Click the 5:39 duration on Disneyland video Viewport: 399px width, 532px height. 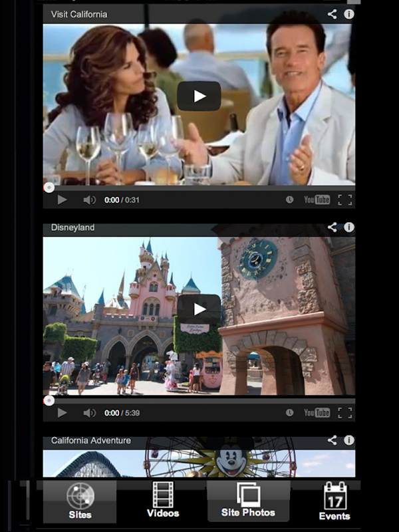(x=132, y=413)
